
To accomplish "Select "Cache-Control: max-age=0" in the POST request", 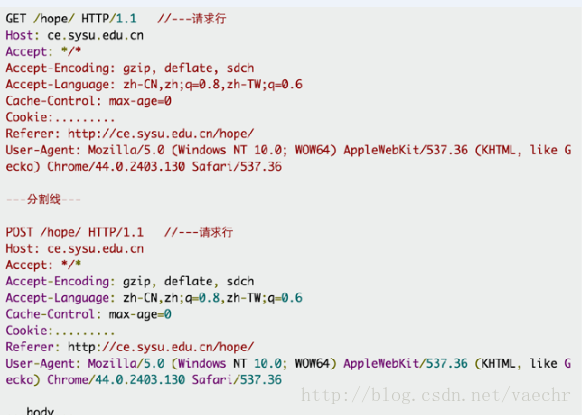I will pos(88,314).
